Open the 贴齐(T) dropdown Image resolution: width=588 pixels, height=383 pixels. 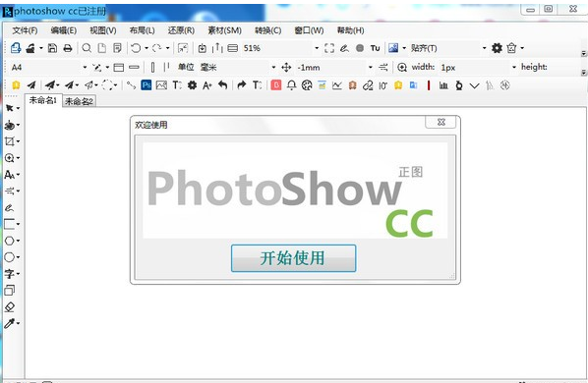point(484,48)
